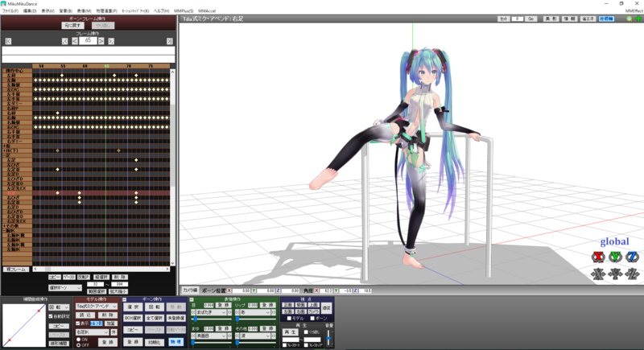Open the ヘルプ(H) menu
644x350 pixels.
tap(161, 11)
